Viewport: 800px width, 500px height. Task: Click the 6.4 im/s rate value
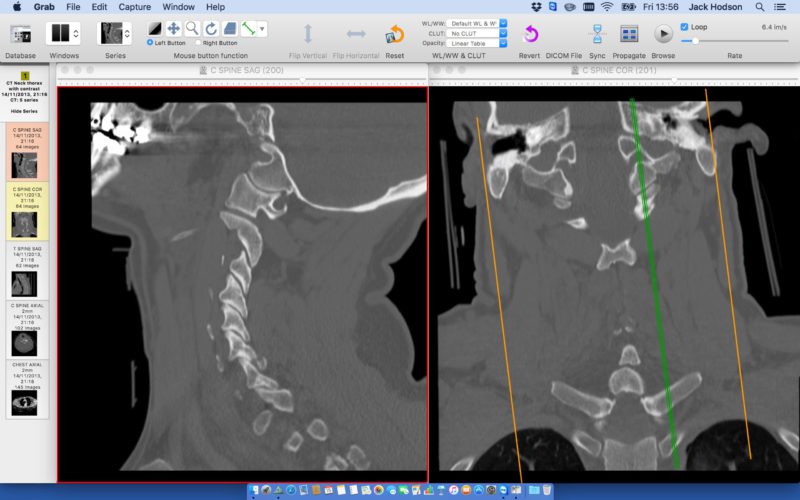[x=773, y=27]
